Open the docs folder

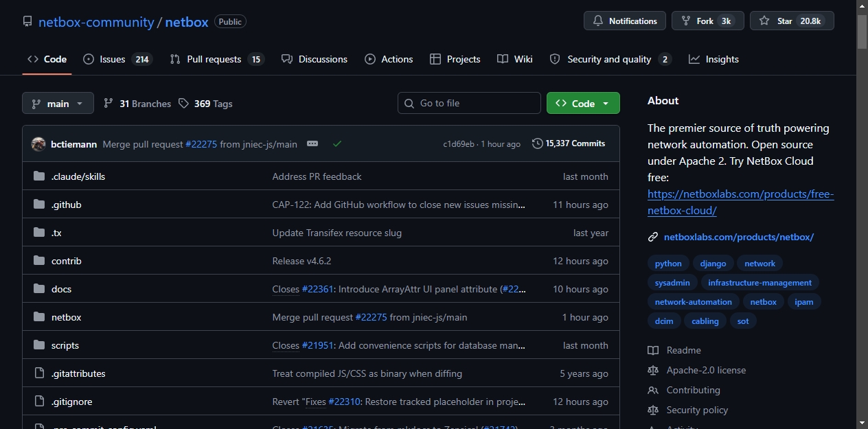[61, 289]
